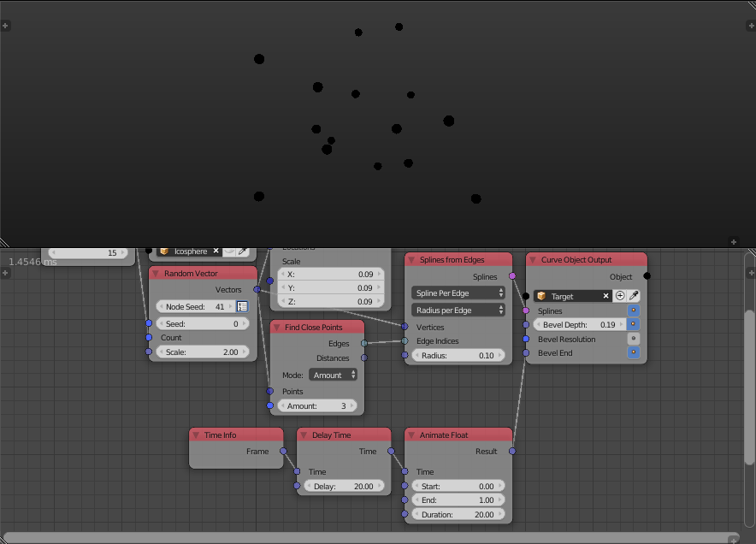
Task: Open the node editor right region plus icon
Action: 751,273
